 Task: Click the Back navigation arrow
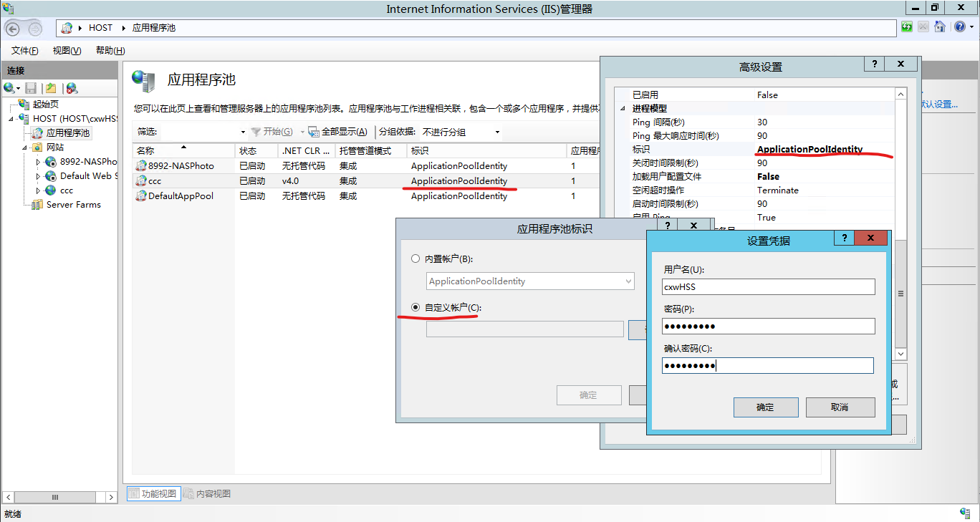(x=13, y=29)
